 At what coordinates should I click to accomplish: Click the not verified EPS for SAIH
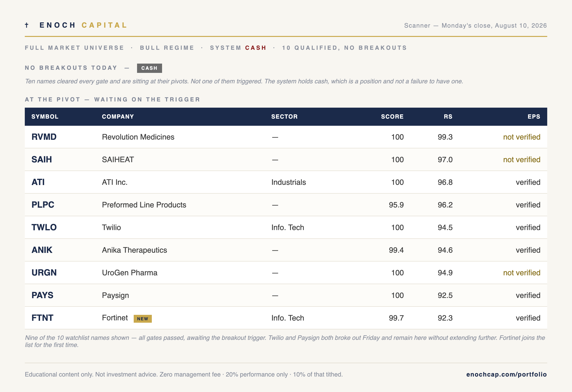(x=522, y=160)
